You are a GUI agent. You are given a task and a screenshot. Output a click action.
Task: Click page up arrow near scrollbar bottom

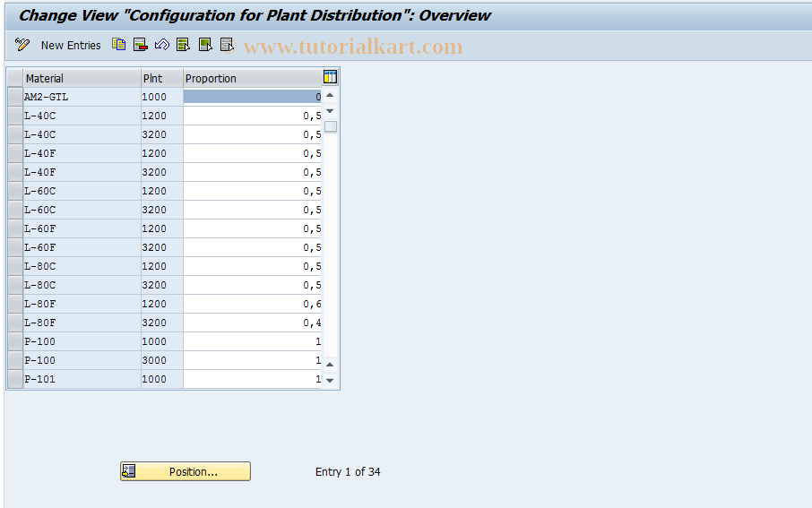330,365
